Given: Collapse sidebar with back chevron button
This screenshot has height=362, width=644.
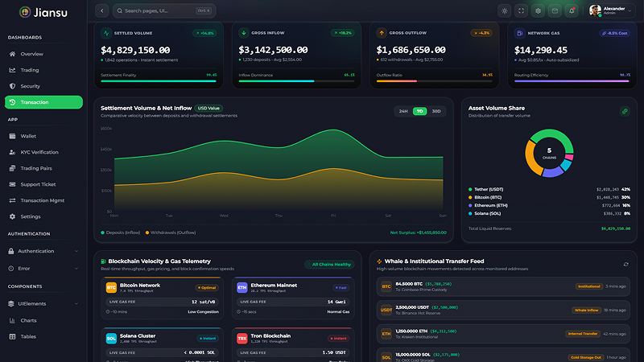Looking at the screenshot, I should pyautogui.click(x=102, y=10).
